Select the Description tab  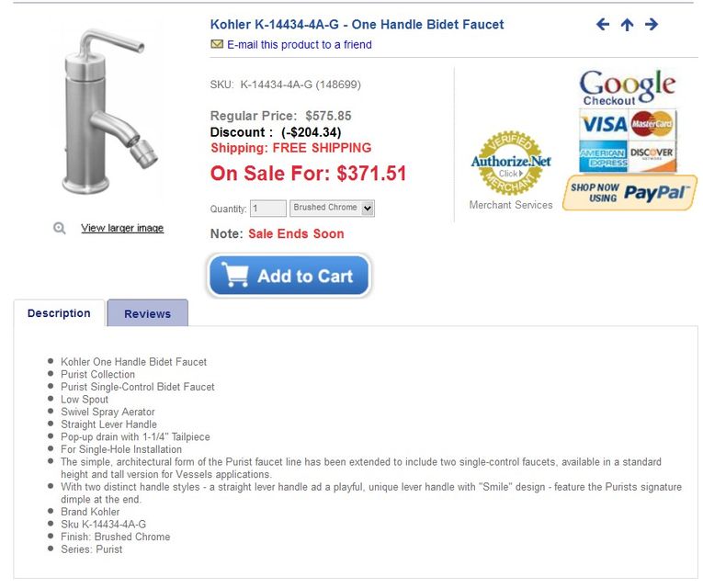[x=59, y=313]
